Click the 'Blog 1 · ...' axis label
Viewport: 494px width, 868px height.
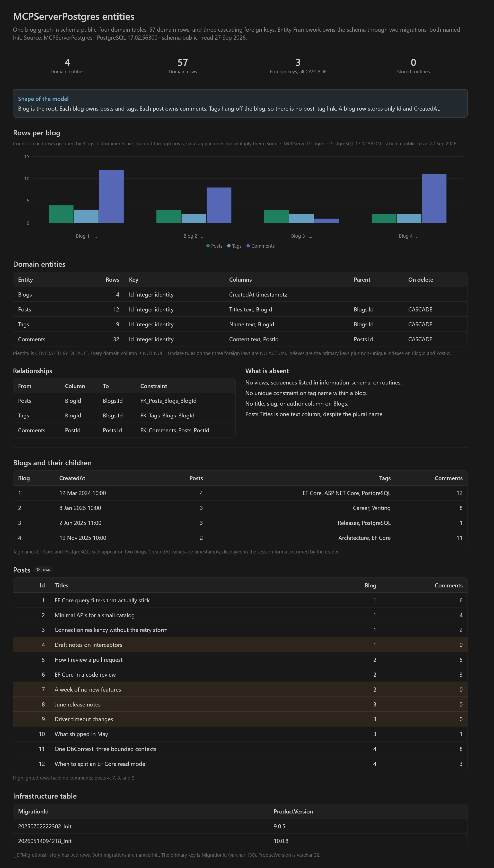click(86, 236)
